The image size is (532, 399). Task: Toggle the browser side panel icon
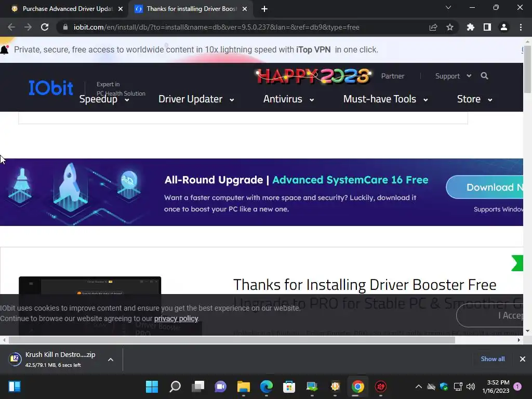[x=487, y=27]
